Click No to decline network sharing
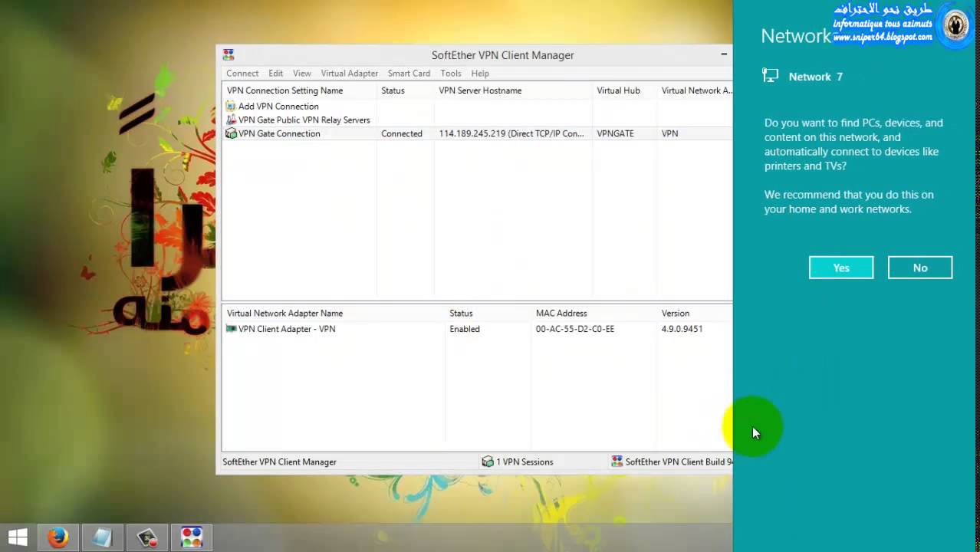The width and height of the screenshot is (980, 552). point(920,268)
